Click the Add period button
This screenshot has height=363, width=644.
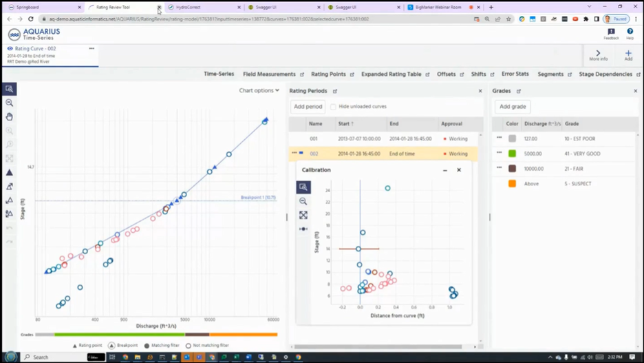(308, 107)
